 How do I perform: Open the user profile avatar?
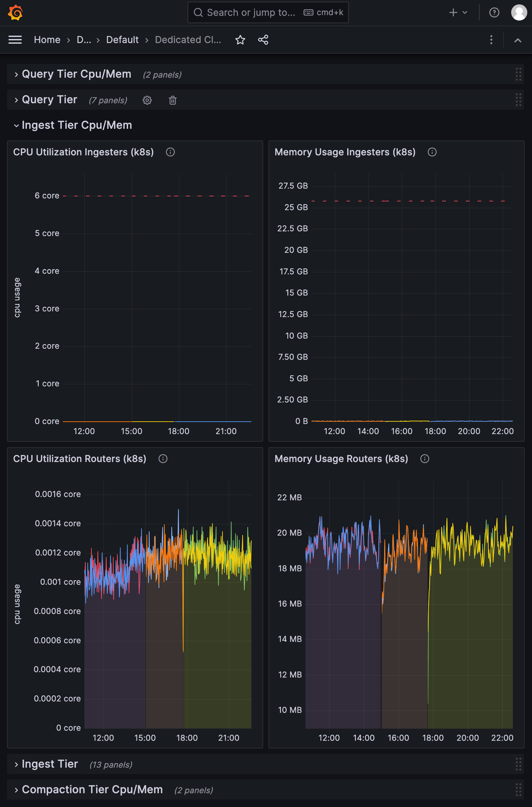519,13
